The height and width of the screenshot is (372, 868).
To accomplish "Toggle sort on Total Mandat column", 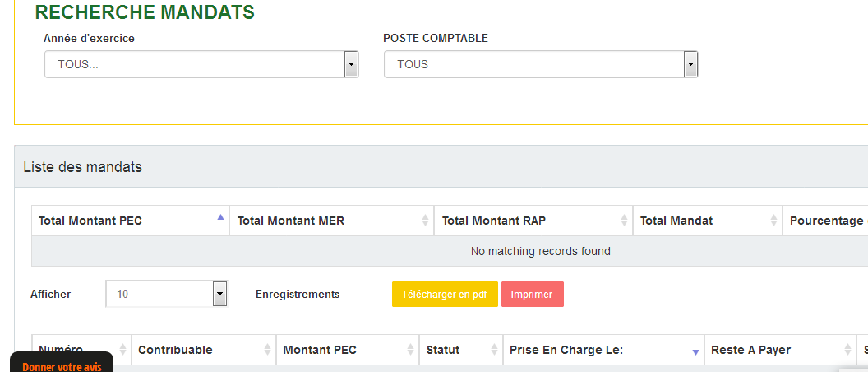I will (x=773, y=221).
